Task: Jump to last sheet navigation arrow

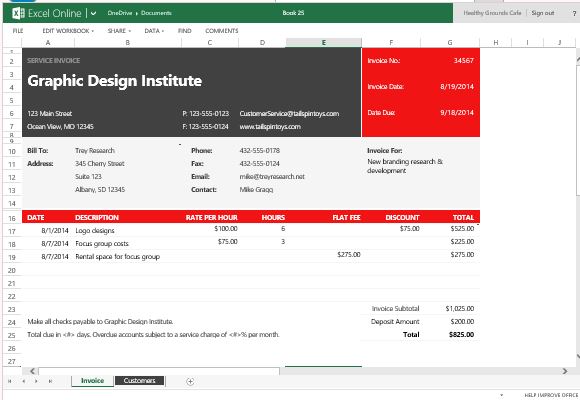Action: point(50,381)
